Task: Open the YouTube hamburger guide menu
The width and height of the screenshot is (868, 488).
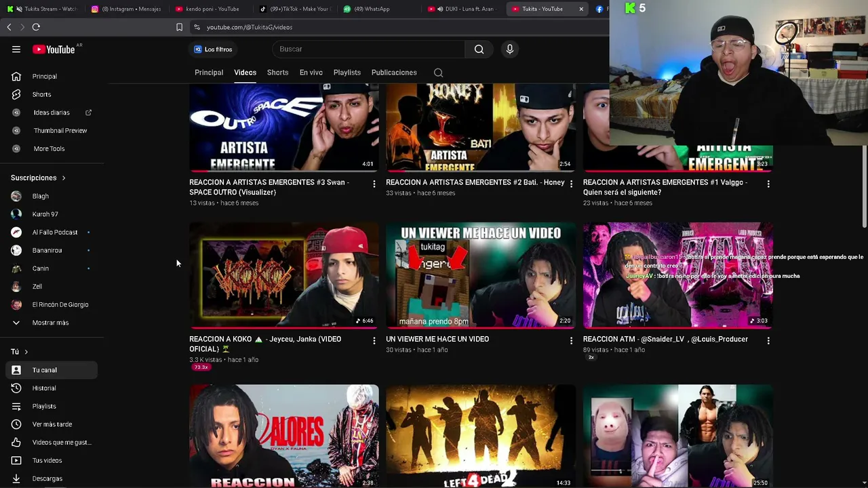Action: point(16,49)
